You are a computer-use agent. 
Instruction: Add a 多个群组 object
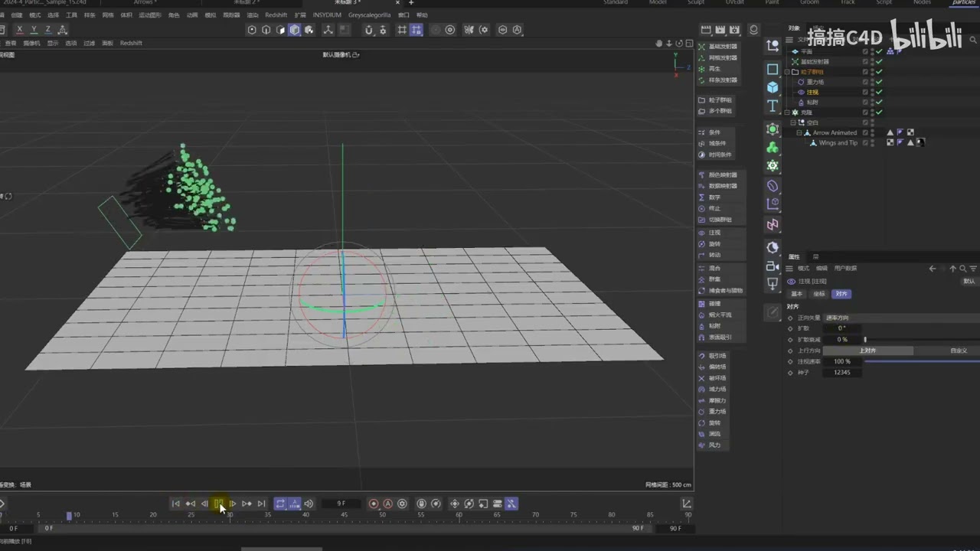(x=715, y=111)
